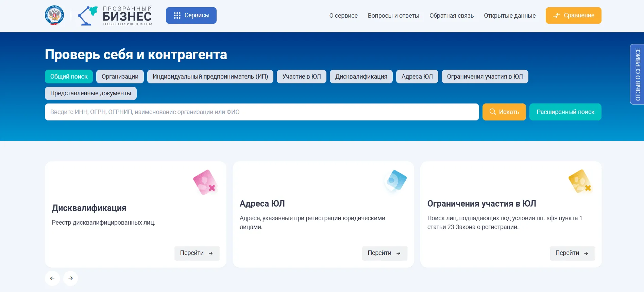Select Ограничения участия в ЮЛ tab

pyautogui.click(x=485, y=77)
